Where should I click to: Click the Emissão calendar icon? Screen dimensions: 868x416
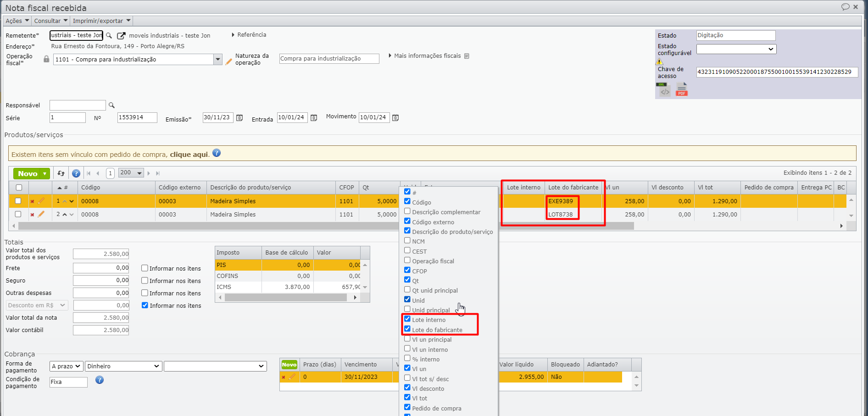pyautogui.click(x=239, y=118)
